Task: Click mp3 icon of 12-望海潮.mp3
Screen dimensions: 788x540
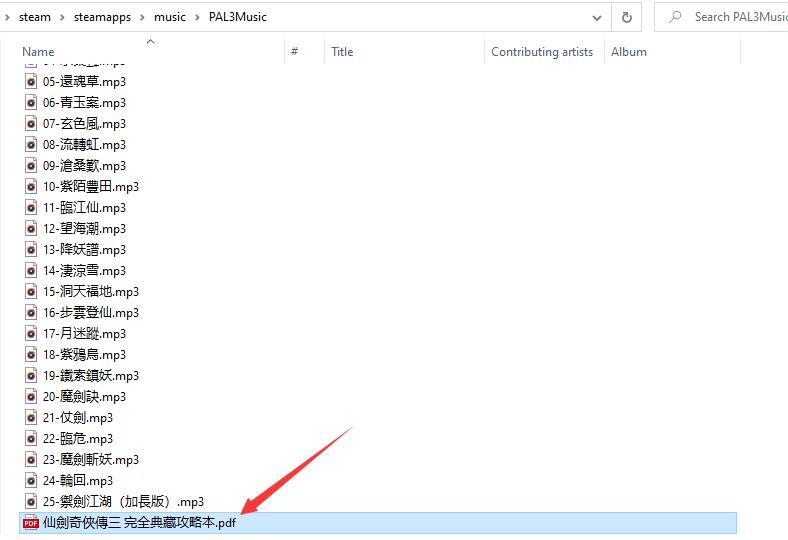Action: pyautogui.click(x=31, y=229)
